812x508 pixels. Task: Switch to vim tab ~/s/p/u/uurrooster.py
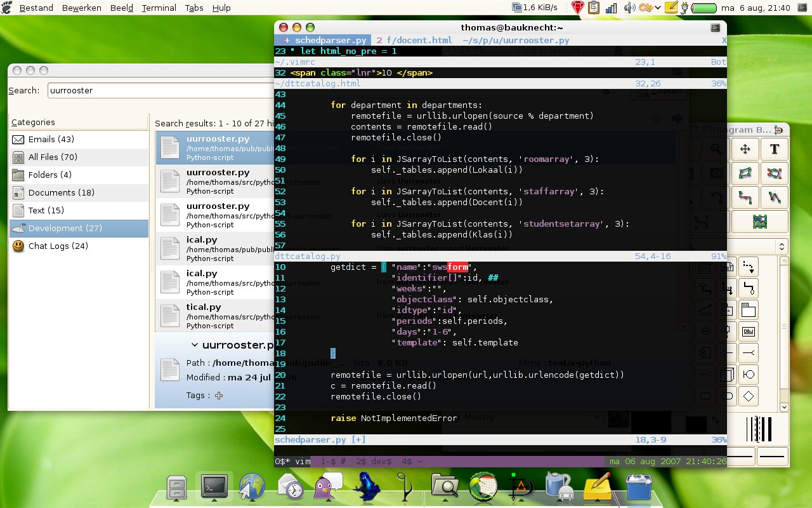click(x=516, y=40)
